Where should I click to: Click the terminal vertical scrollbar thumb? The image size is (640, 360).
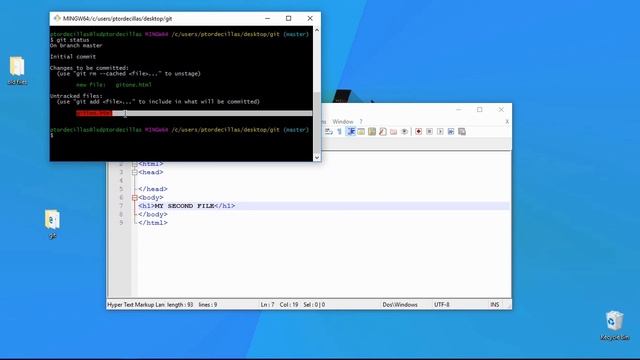[317, 122]
